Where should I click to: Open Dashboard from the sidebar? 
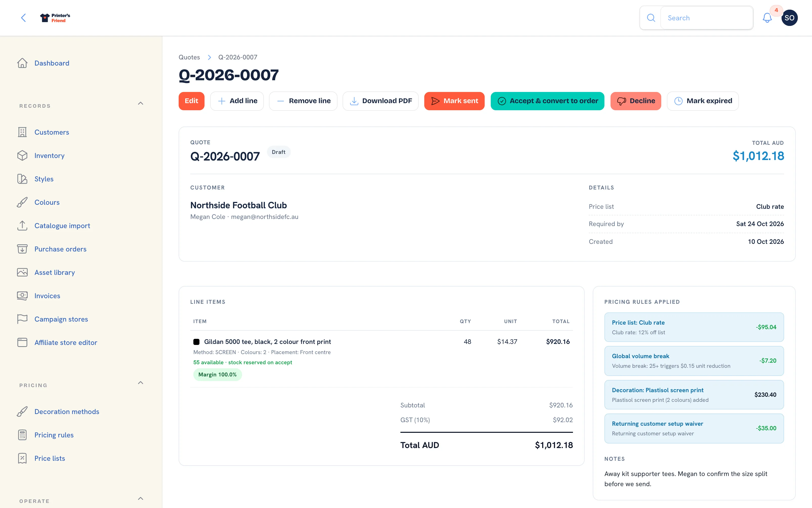pos(52,63)
